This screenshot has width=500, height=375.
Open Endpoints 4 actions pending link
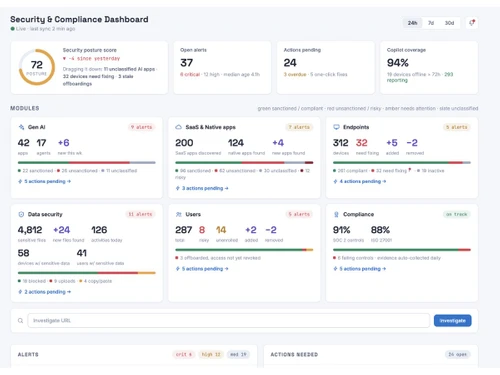[x=360, y=181]
